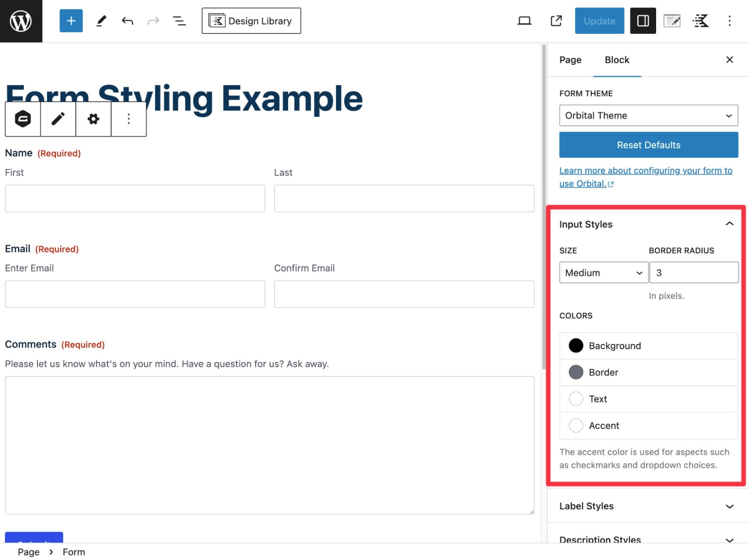Click the Gravity Forms block icon
Image resolution: width=749 pixels, height=560 pixels.
pos(23,119)
